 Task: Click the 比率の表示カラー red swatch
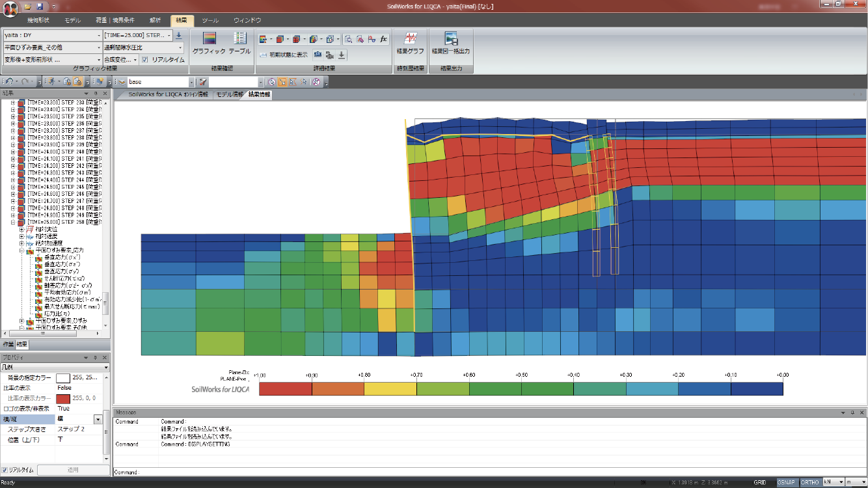pos(62,398)
